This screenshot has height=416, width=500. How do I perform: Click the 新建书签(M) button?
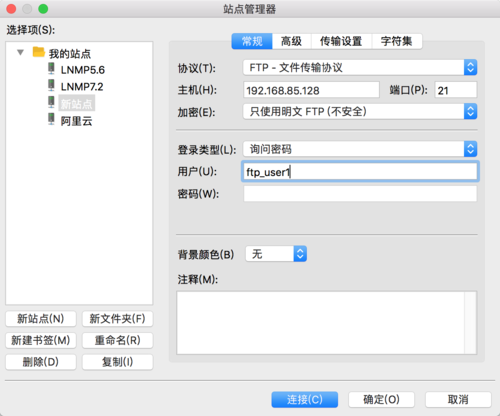coord(41,340)
